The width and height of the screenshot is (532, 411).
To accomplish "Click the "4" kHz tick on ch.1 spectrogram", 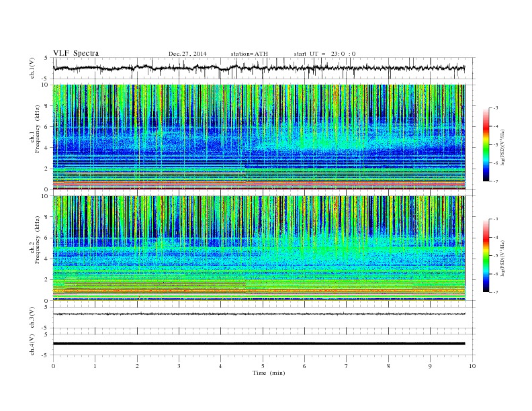I will point(46,148).
